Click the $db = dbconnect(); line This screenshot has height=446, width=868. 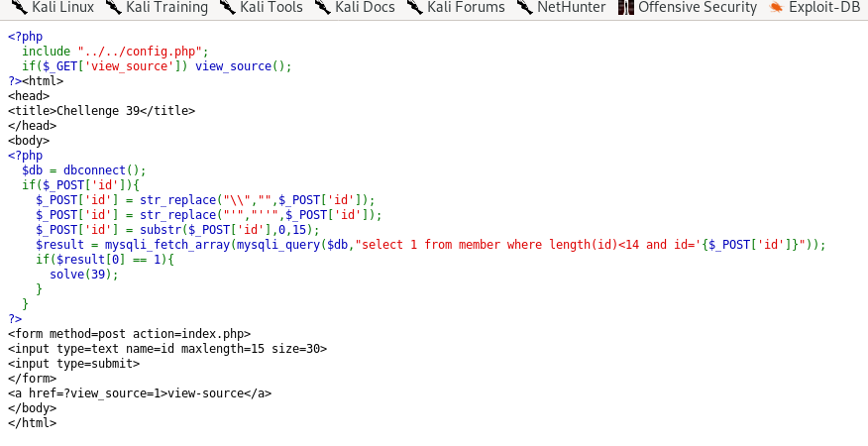tap(84, 170)
